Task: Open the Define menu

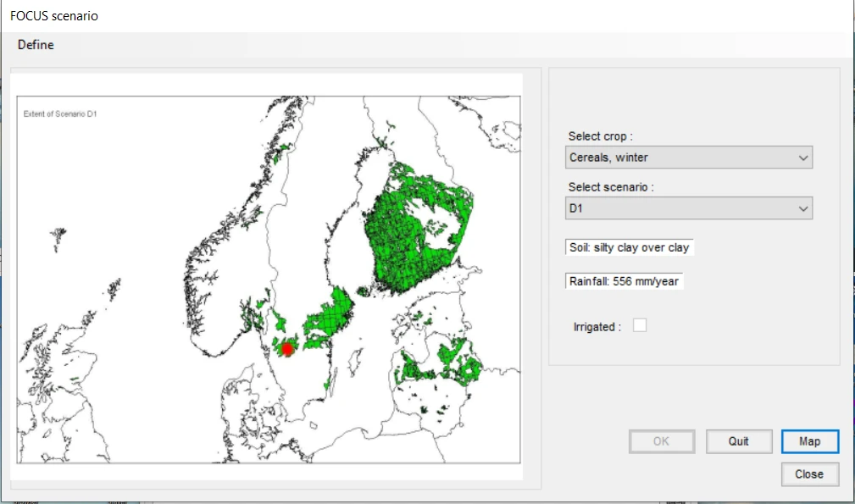Action: [36, 45]
